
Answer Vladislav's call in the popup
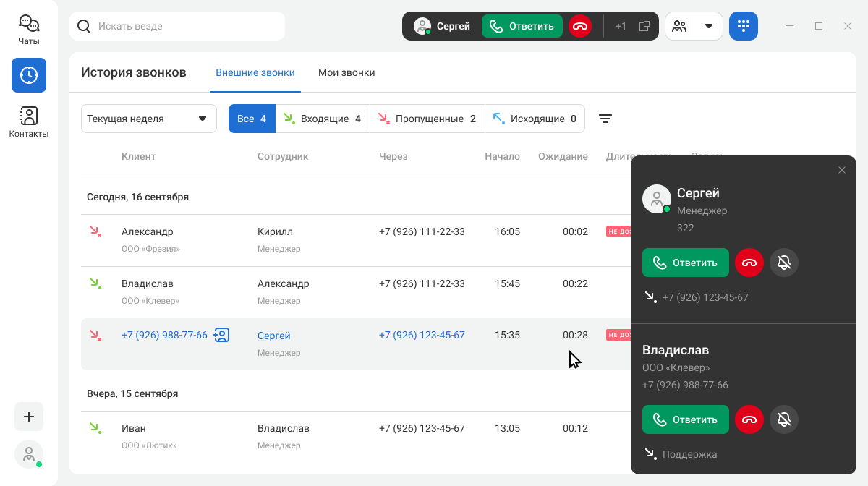click(685, 419)
